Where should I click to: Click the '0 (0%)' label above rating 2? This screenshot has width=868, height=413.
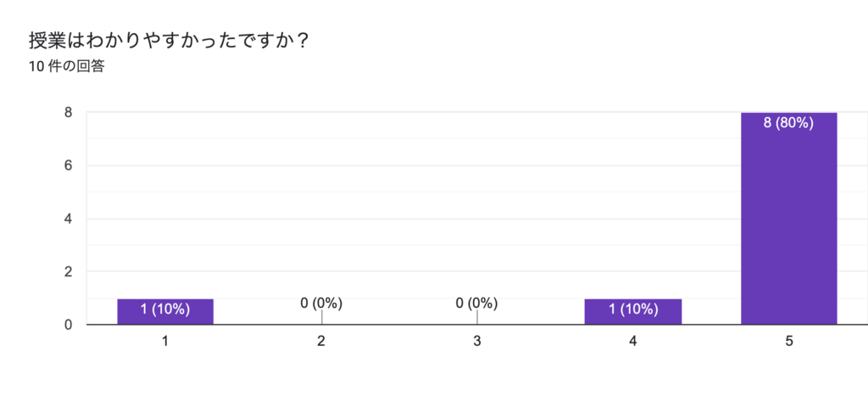tap(321, 303)
